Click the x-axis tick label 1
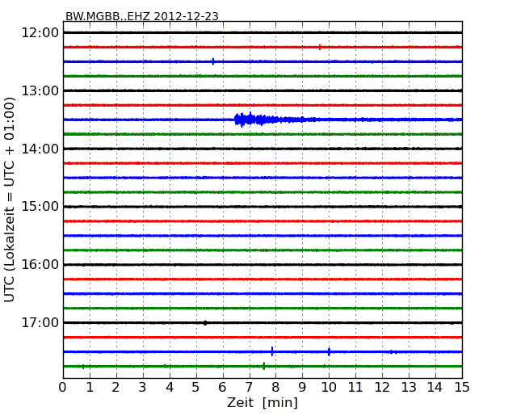Viewport: 525px width, 420px height. point(90,388)
